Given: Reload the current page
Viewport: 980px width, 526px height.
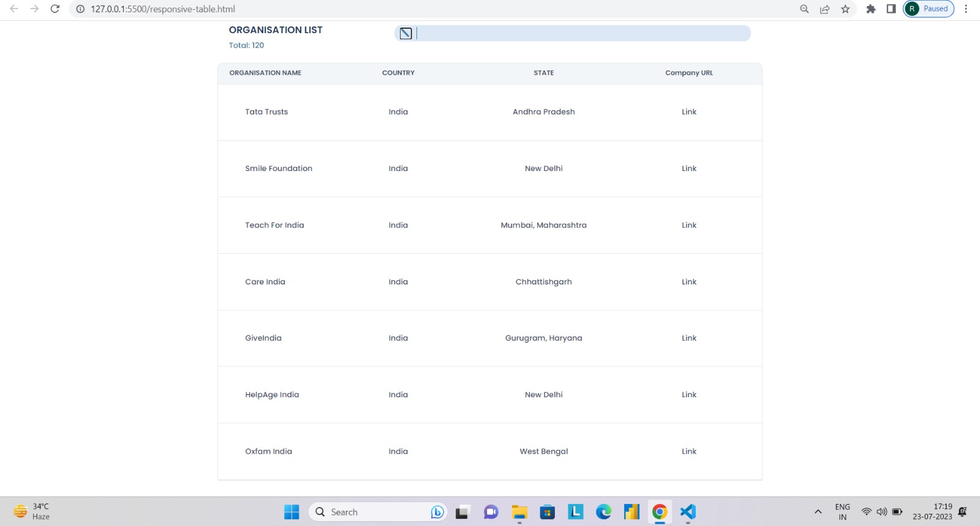Looking at the screenshot, I should click(x=55, y=9).
